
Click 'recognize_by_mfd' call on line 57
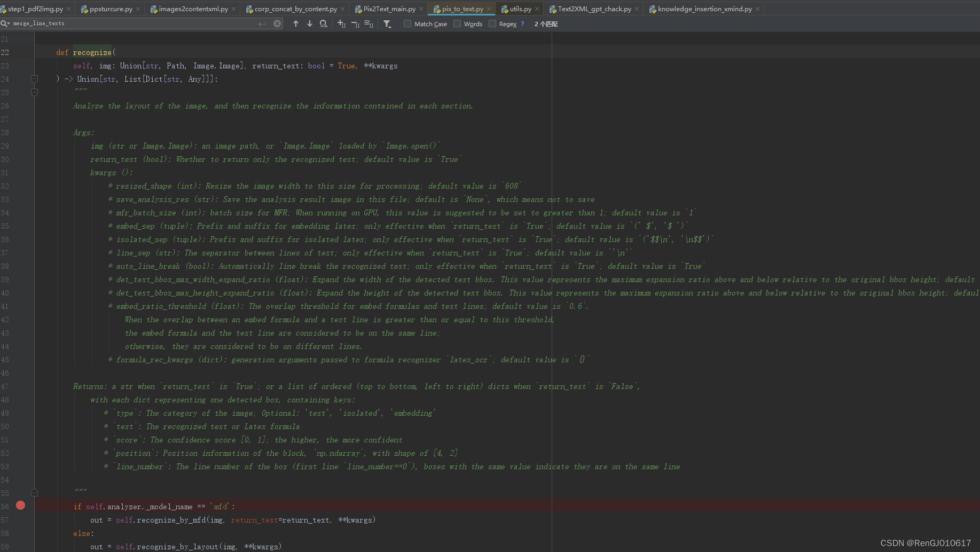pos(171,520)
